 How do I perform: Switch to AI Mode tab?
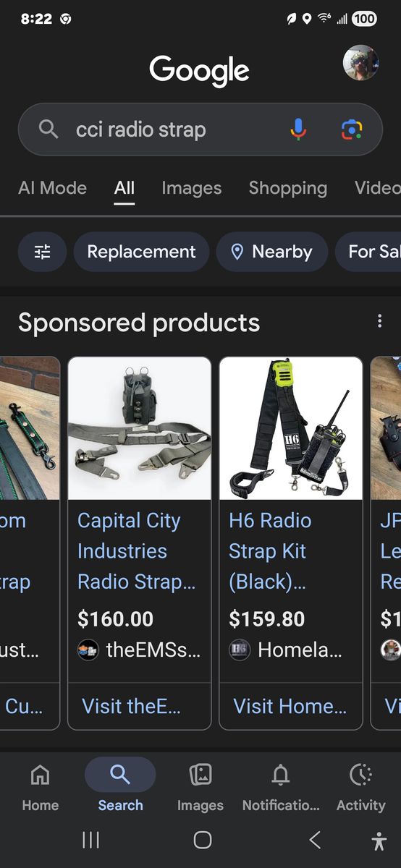[52, 188]
